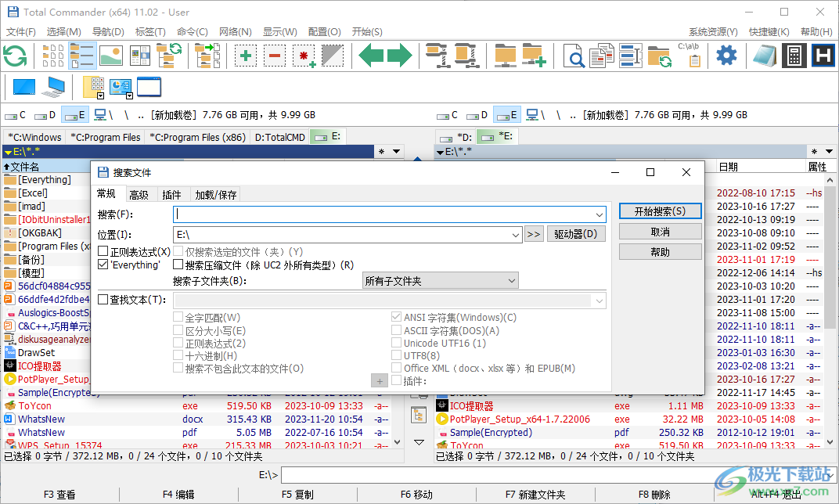The image size is (839, 504).
Task: Select drive D in right drive bar
Action: (x=477, y=115)
